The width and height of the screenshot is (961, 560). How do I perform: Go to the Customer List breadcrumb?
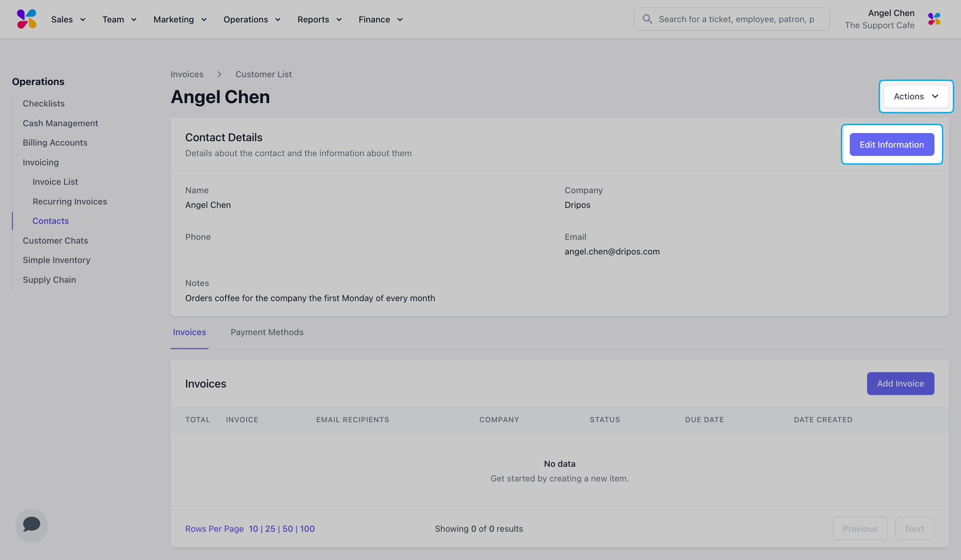[x=263, y=74]
